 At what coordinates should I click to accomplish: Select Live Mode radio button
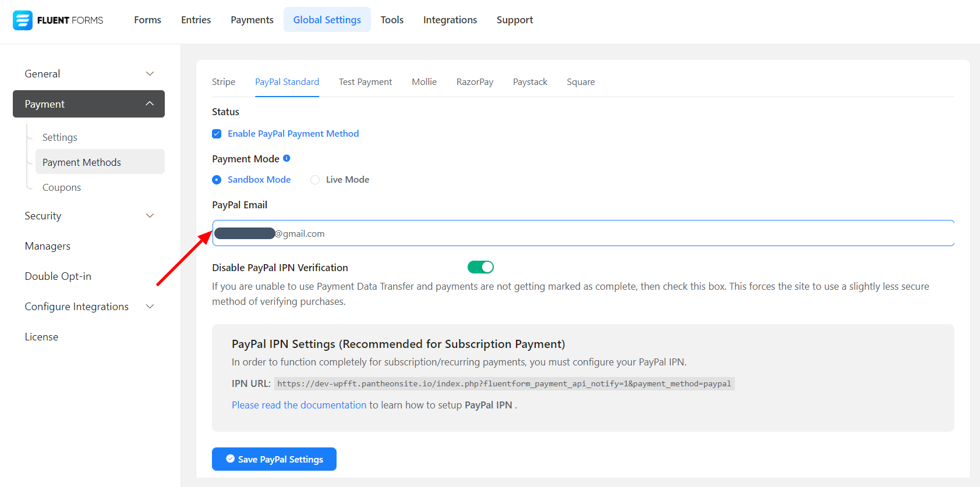tap(315, 180)
